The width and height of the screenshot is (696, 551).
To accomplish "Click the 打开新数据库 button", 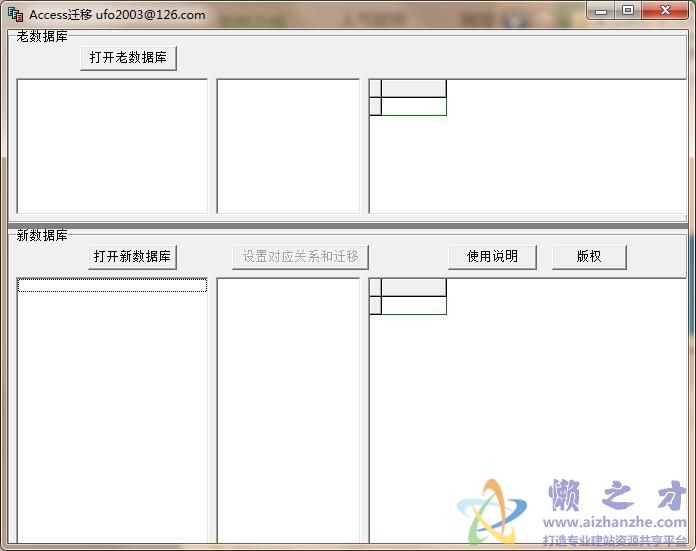I will pyautogui.click(x=132, y=257).
